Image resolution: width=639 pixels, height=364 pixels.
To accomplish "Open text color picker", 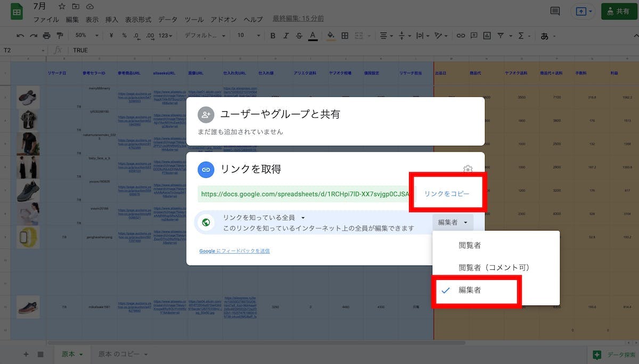I will (x=313, y=36).
